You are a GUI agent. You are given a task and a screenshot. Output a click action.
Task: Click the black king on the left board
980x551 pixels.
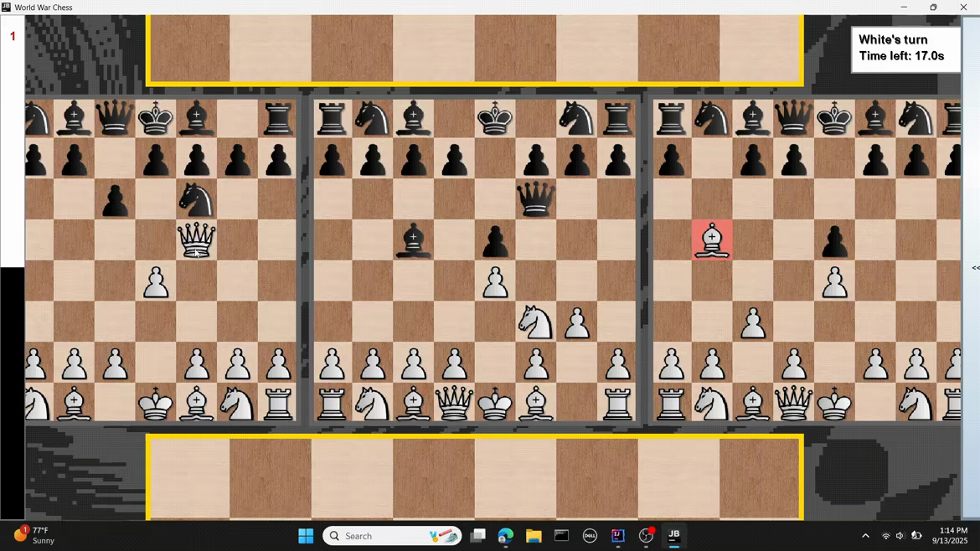[x=156, y=118]
